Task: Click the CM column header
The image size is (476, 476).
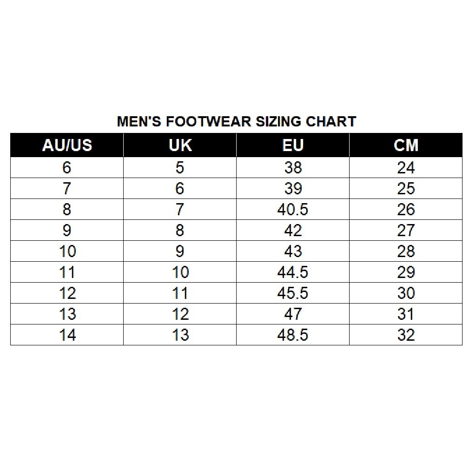Action: [x=406, y=145]
